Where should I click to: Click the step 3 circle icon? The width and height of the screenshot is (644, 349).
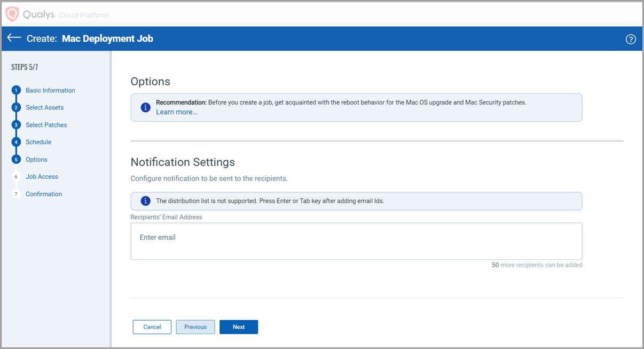16,125
